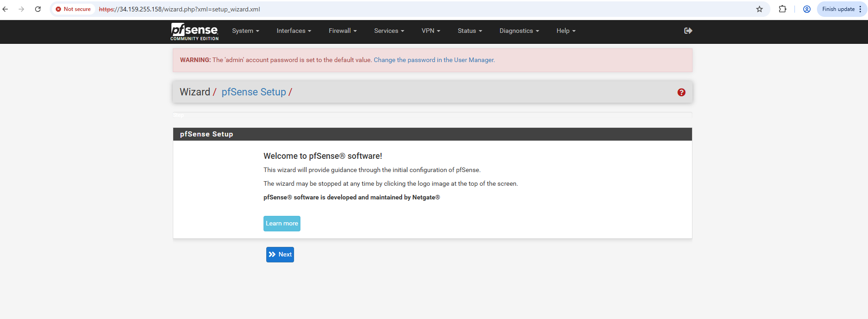Expand the VPN menu
This screenshot has width=868, height=319.
(430, 31)
